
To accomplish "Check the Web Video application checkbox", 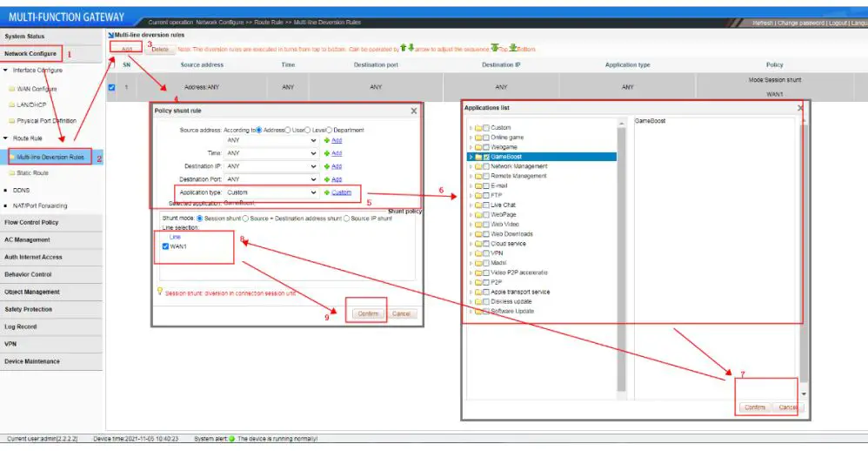I will 486,225.
